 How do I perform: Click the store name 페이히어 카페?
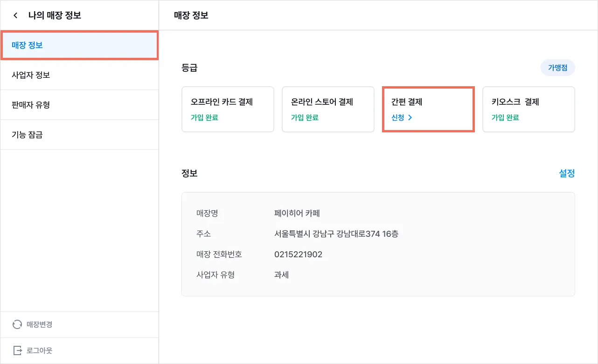pyautogui.click(x=297, y=213)
